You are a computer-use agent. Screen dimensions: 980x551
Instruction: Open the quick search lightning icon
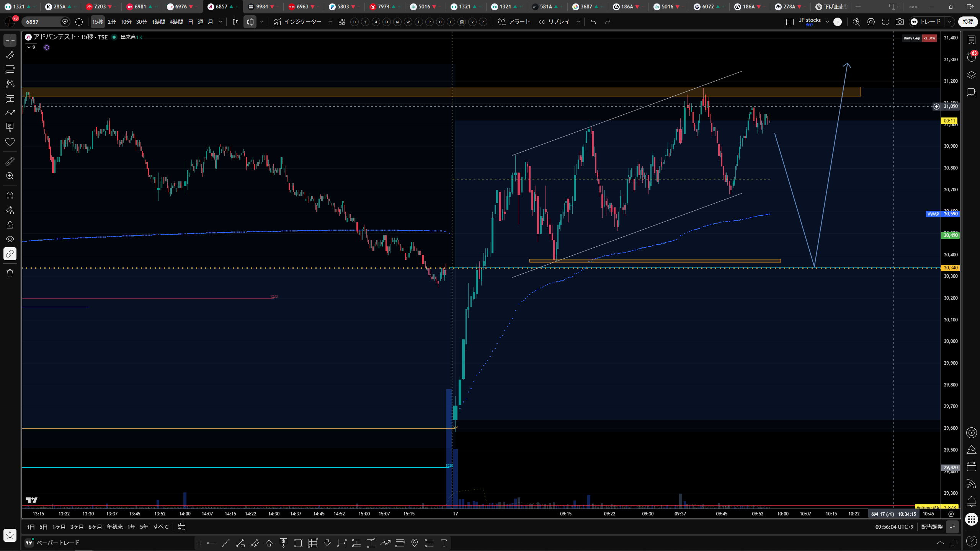(x=856, y=22)
